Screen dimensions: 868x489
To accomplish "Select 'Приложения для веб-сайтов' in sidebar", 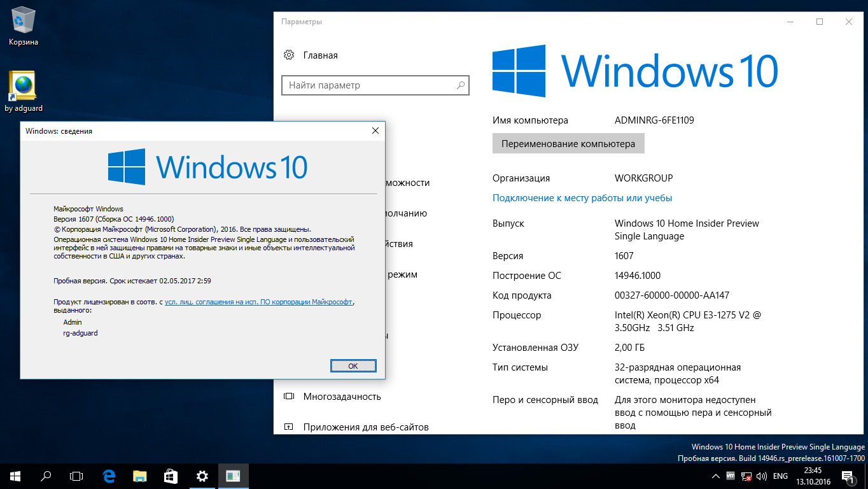I will [366, 427].
